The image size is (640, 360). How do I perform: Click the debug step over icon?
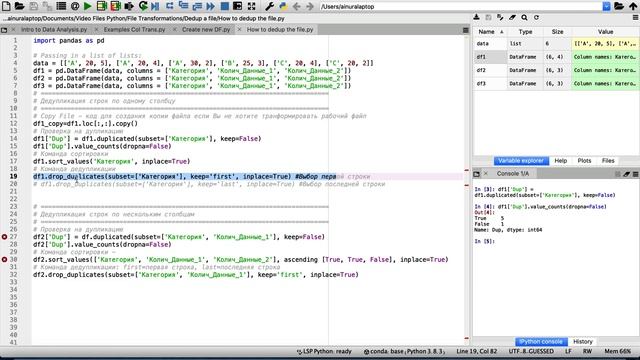point(169,6)
